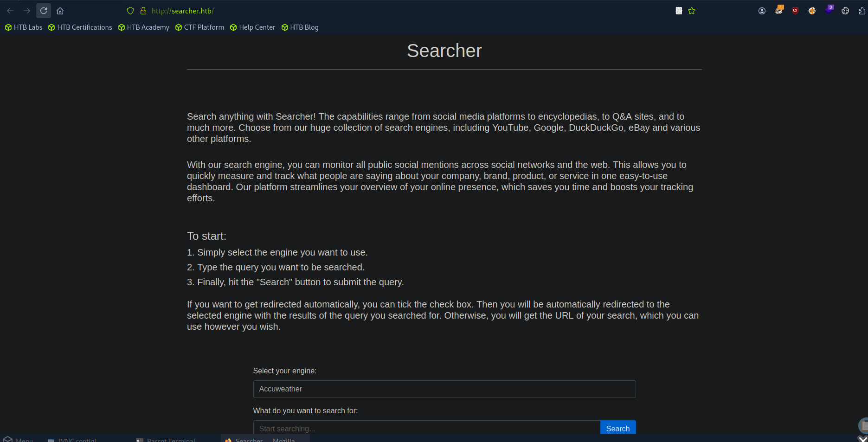Click the site security padlock icon

tap(143, 11)
